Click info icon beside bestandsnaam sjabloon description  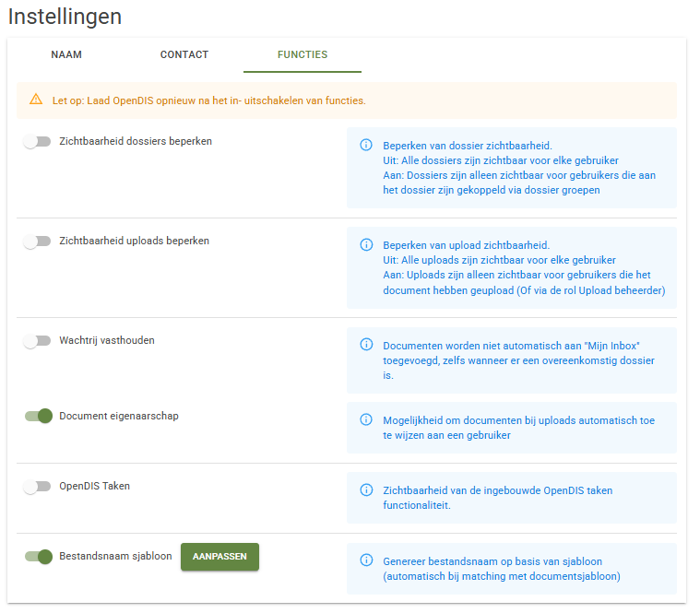[366, 560]
